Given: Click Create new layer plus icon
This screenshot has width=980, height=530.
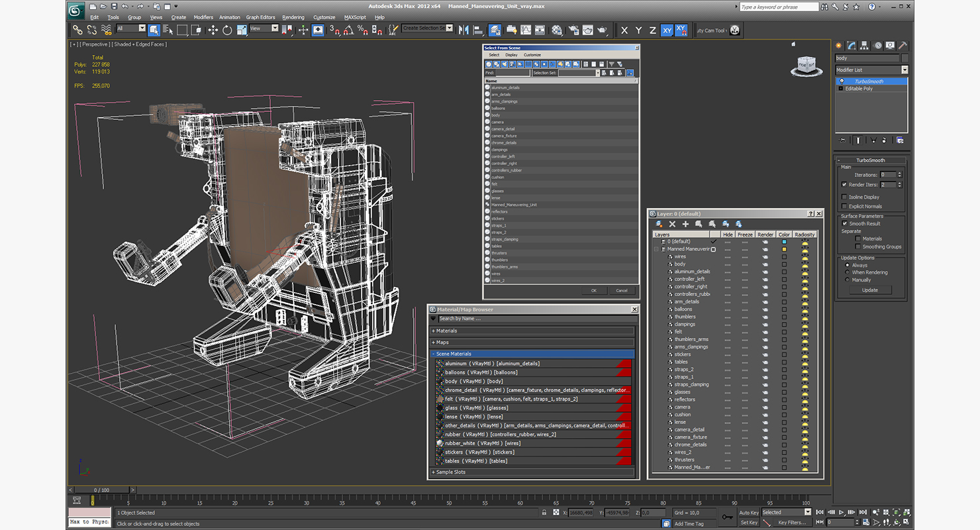Looking at the screenshot, I should 685,224.
